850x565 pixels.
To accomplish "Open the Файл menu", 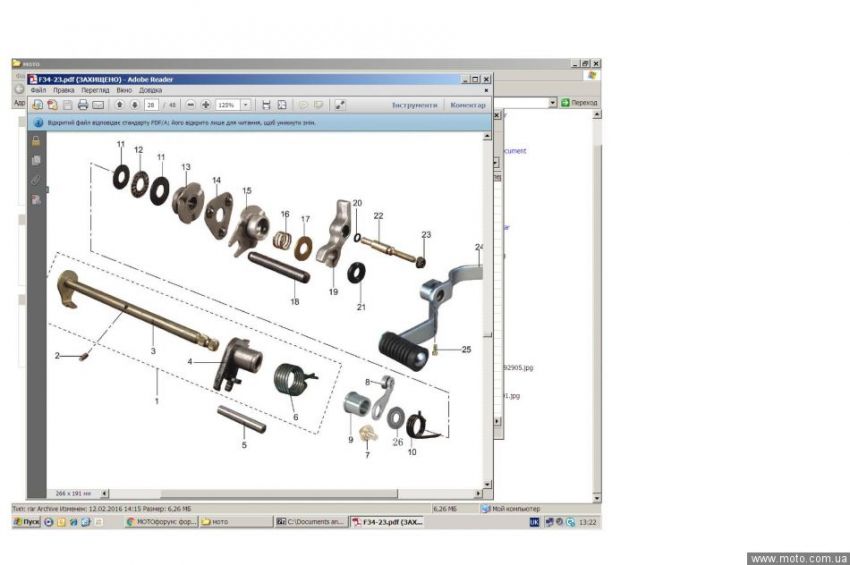I will coord(38,90).
